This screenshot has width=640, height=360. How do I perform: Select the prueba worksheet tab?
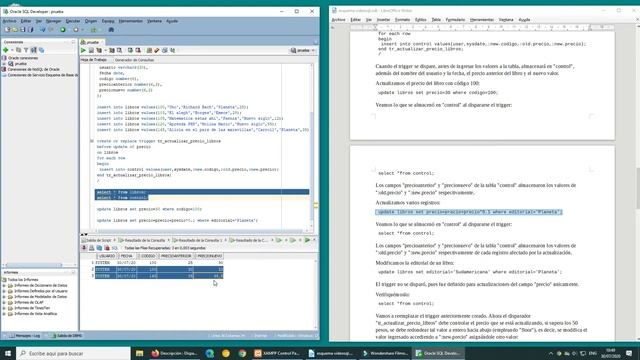92,42
